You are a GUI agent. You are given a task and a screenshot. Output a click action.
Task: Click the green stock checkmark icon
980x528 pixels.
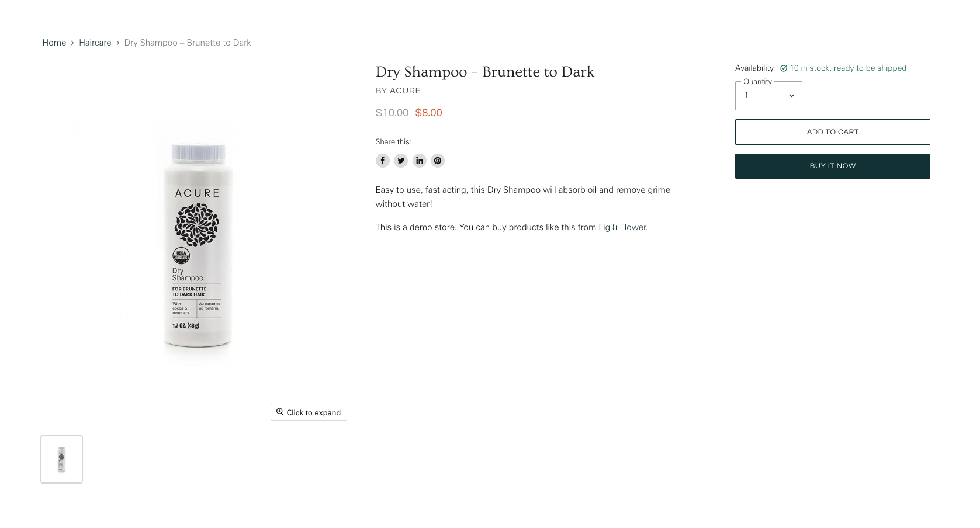[784, 68]
